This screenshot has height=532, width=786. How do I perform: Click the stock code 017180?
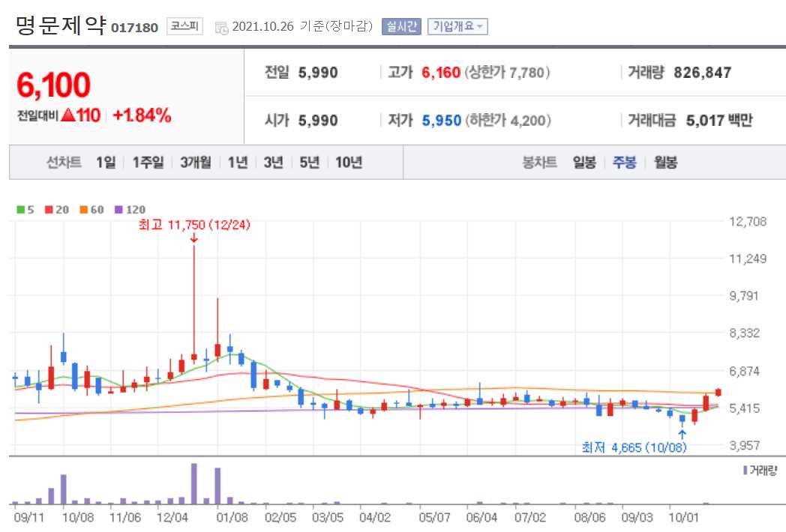tap(134, 28)
